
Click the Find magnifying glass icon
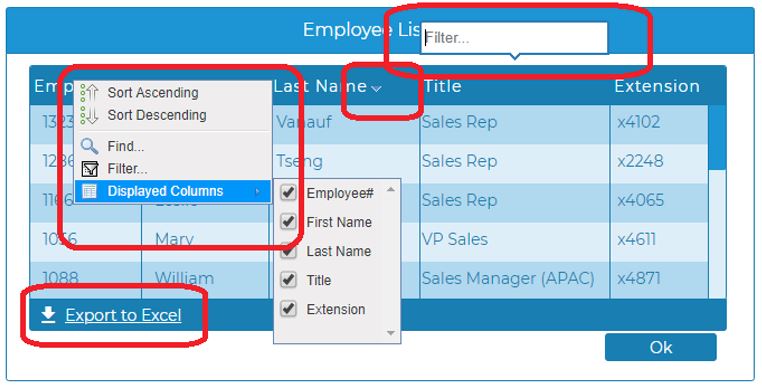pyautogui.click(x=89, y=146)
